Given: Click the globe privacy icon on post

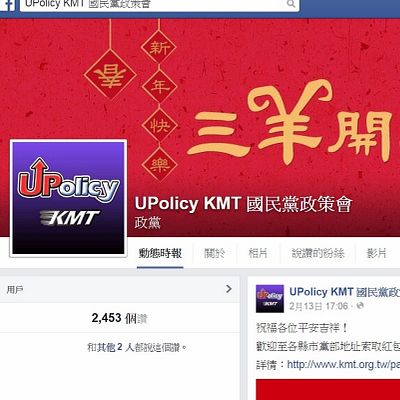Looking at the screenshot, I should (x=360, y=305).
